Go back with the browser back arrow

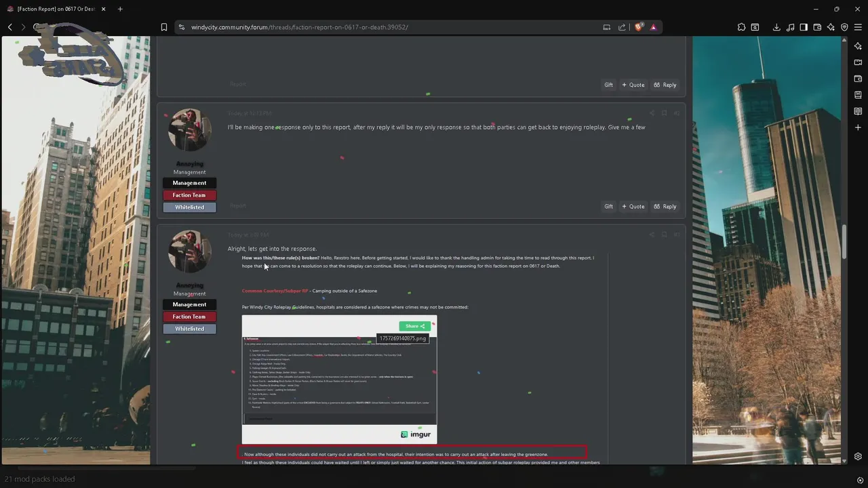[10, 27]
